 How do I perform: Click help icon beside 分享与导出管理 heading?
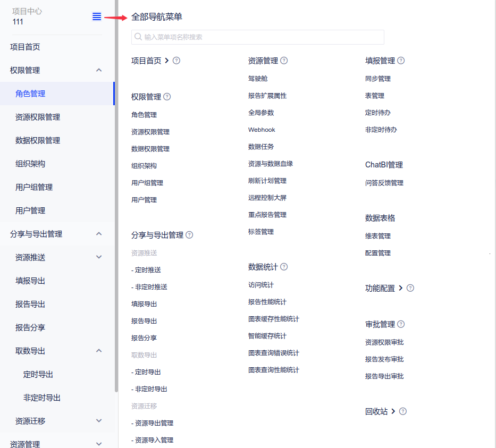[189, 235]
